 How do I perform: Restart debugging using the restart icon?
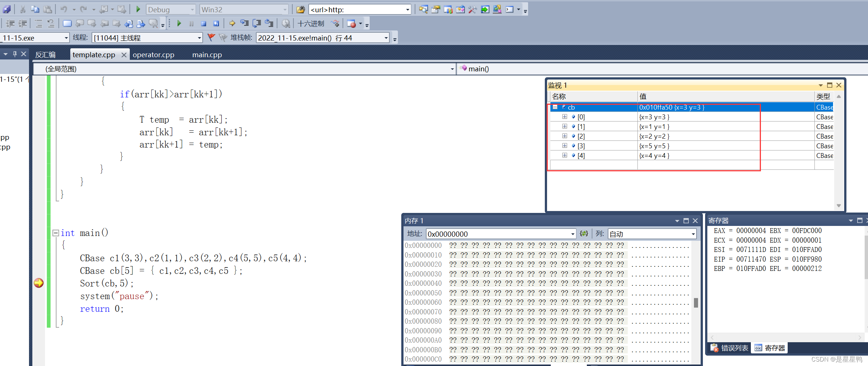pos(216,23)
